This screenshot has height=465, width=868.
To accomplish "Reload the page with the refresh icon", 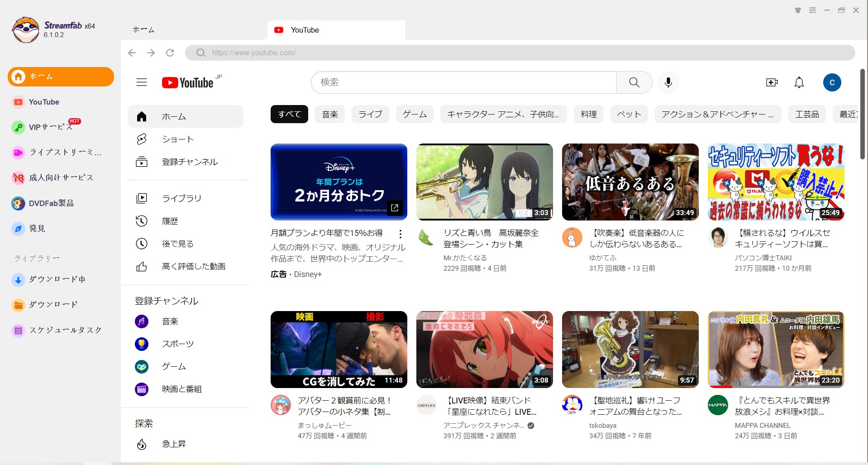I will point(170,53).
